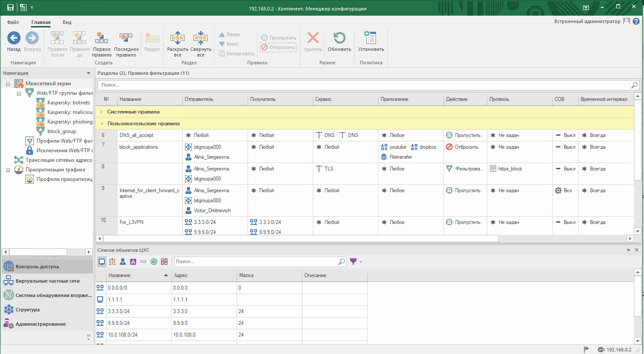This screenshot has width=644, height=354.
Task: Click the Refresh icon in toolbar
Action: 339,38
